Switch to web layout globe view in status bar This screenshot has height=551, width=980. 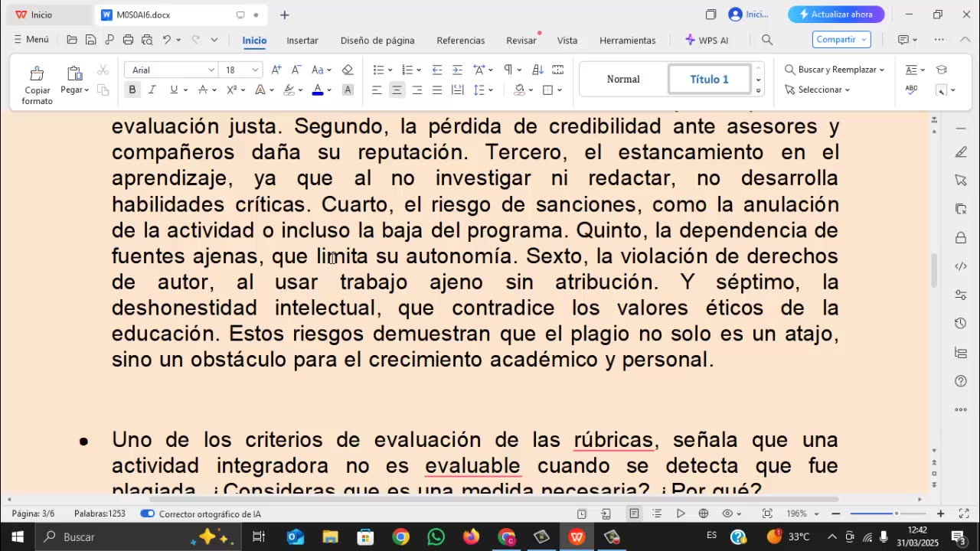[704, 514]
